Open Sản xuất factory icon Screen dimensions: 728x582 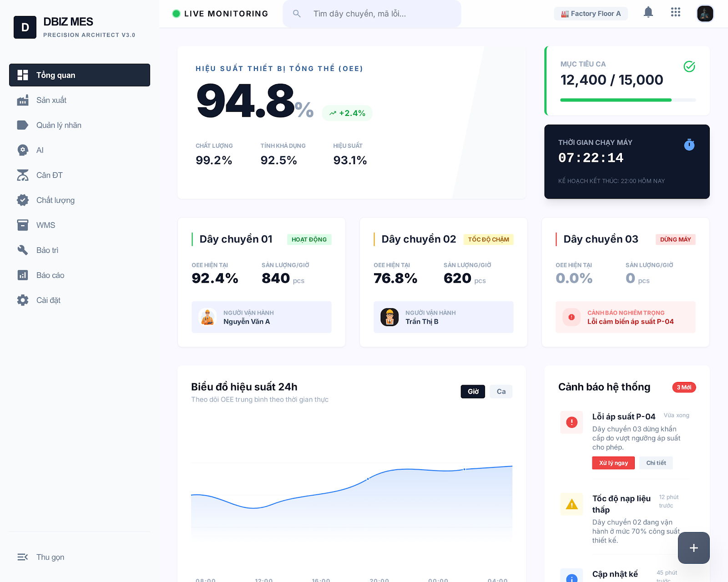(23, 100)
